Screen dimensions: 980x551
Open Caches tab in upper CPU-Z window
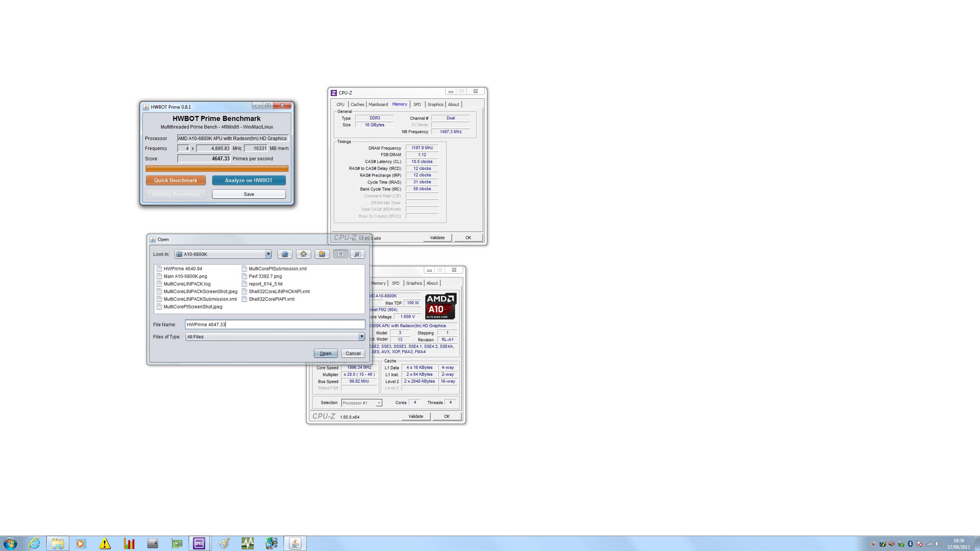pos(357,104)
